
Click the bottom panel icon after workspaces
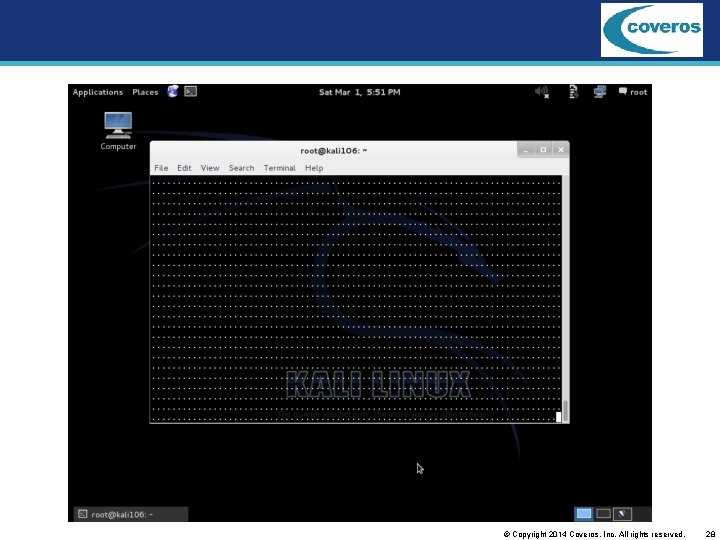[623, 514]
